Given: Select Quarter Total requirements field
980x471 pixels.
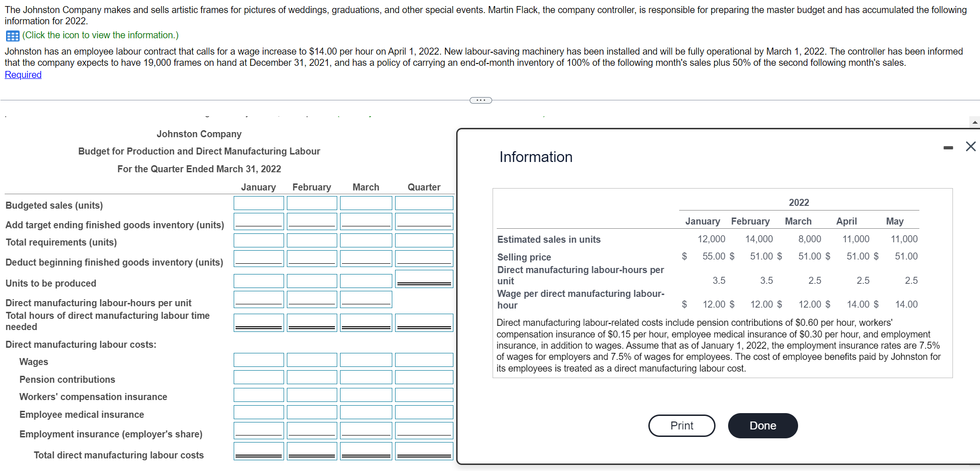Looking at the screenshot, I should (424, 240).
